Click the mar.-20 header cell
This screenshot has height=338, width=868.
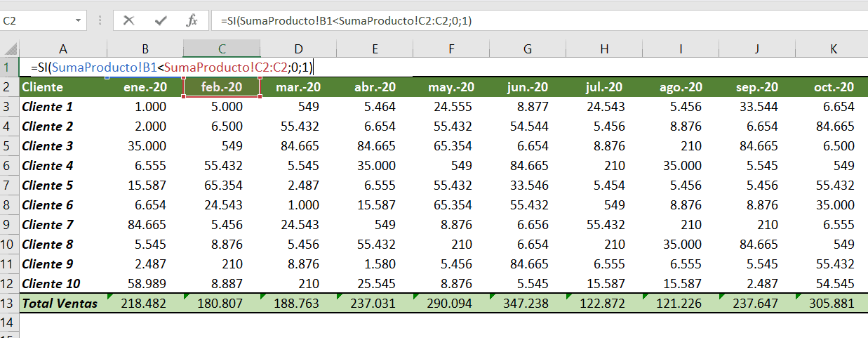tap(298, 87)
